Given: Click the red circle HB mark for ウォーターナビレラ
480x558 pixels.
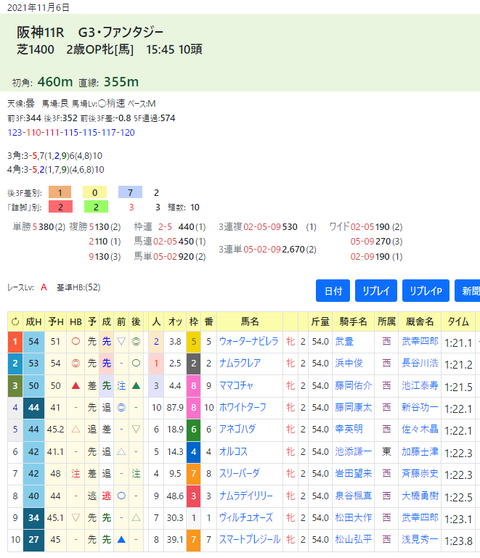Looking at the screenshot, I should 75,341.
